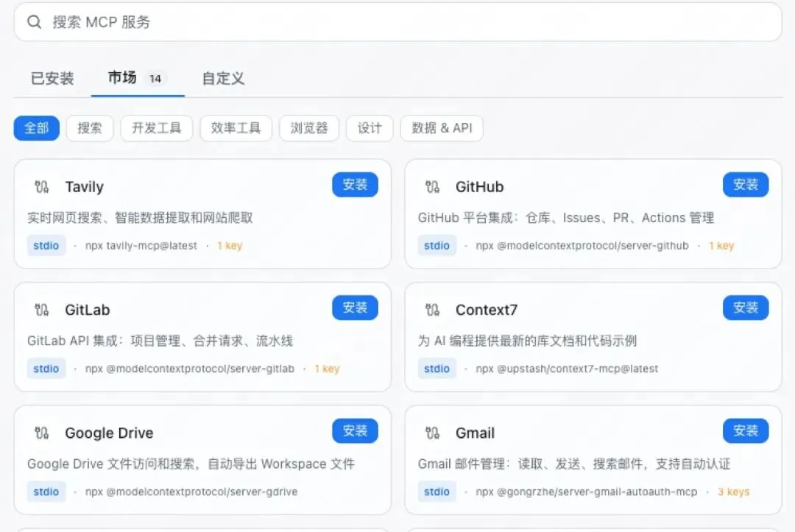
Task: Click the Google Drive service icon
Action: (x=41, y=433)
